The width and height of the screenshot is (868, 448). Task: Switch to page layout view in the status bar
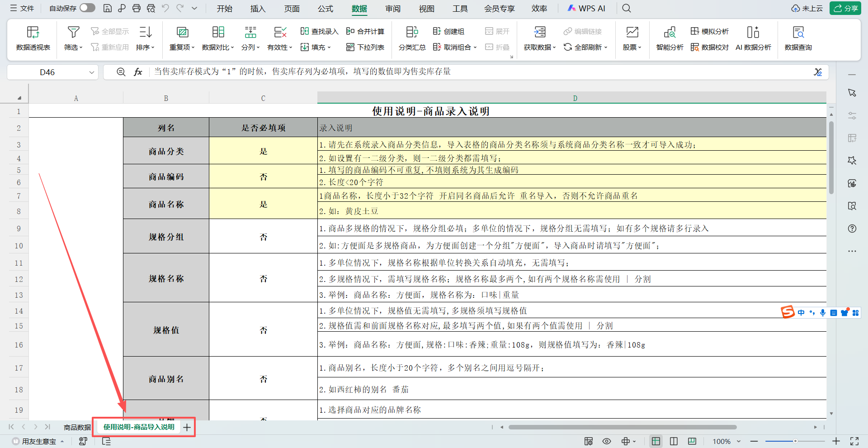point(674,441)
